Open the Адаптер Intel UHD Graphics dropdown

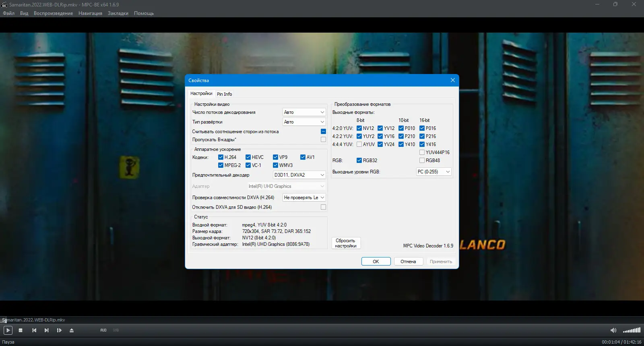click(287, 186)
